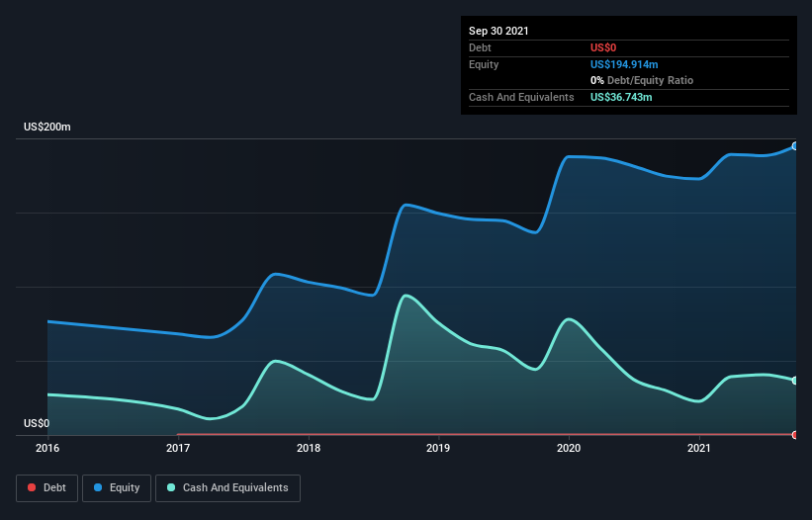Screen dimensions: 812x520
Task: Toggle the Equity series legend button
Action: 117,488
